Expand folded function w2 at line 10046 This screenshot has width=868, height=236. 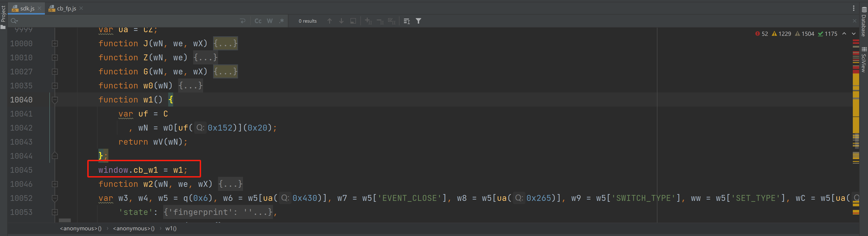coord(55,184)
